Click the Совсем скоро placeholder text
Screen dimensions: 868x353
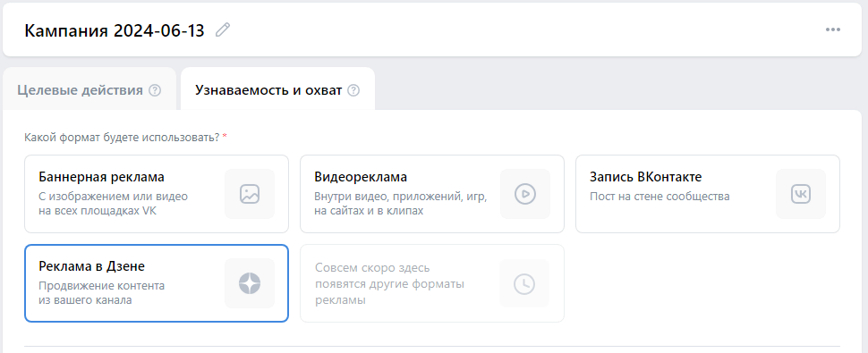pos(389,284)
